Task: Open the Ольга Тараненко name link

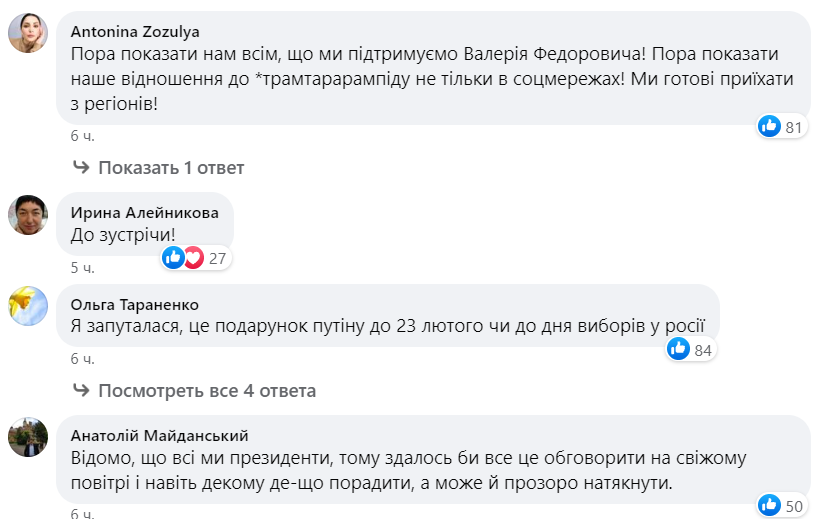Action: [x=134, y=304]
